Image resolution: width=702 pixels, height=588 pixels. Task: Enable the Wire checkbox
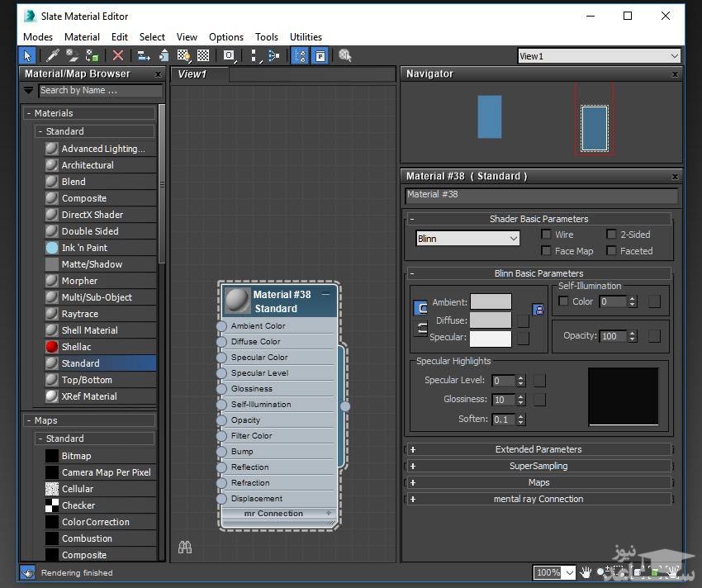[546, 235]
